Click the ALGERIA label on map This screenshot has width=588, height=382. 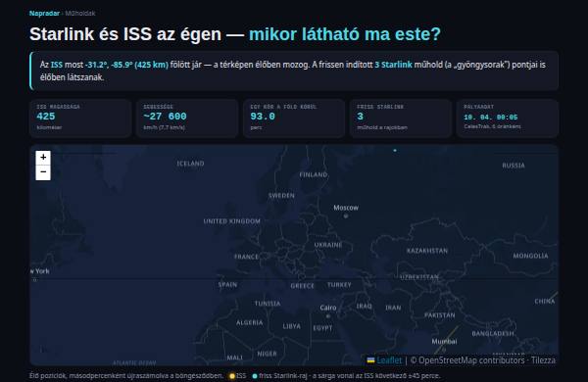(250, 322)
